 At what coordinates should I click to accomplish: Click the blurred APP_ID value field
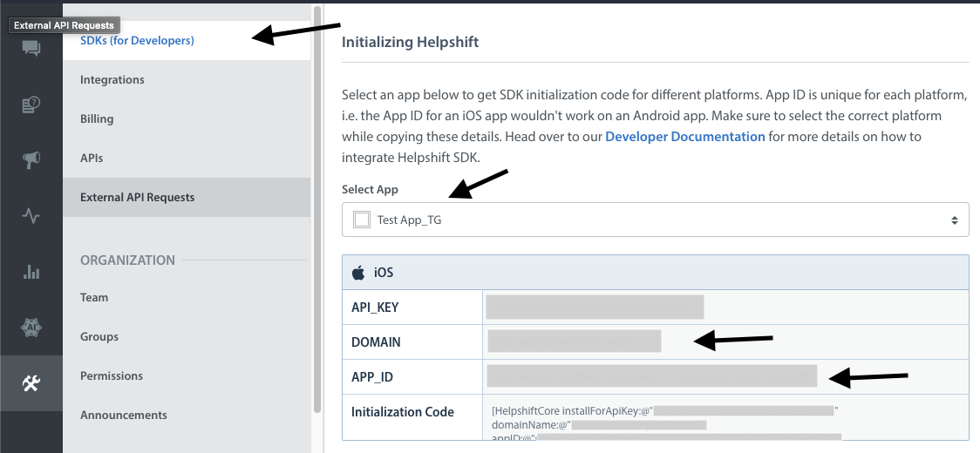click(x=651, y=376)
